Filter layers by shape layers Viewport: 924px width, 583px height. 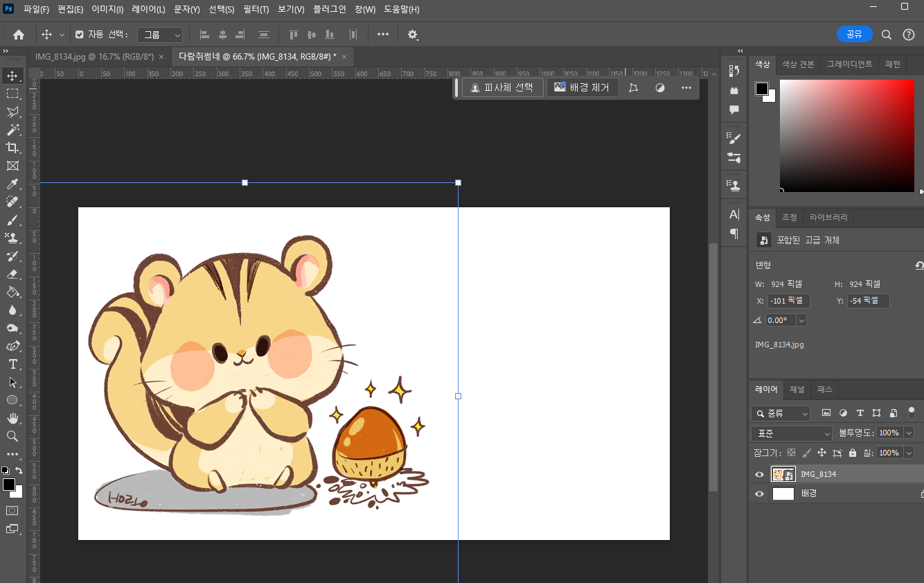coord(876,412)
